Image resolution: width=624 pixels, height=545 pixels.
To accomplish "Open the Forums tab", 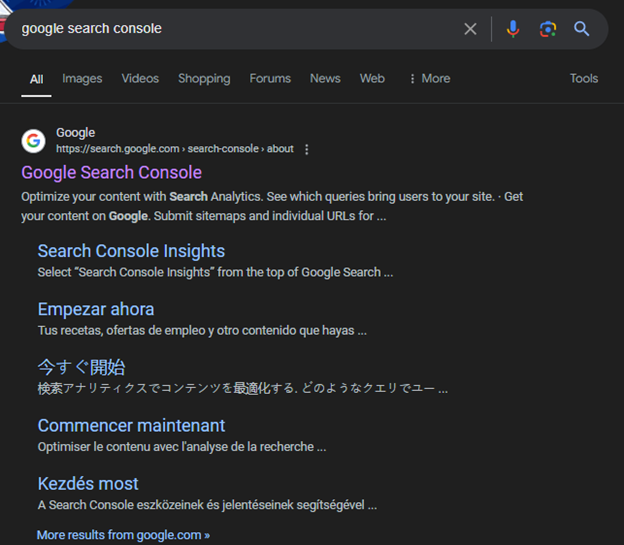I will coord(270,78).
